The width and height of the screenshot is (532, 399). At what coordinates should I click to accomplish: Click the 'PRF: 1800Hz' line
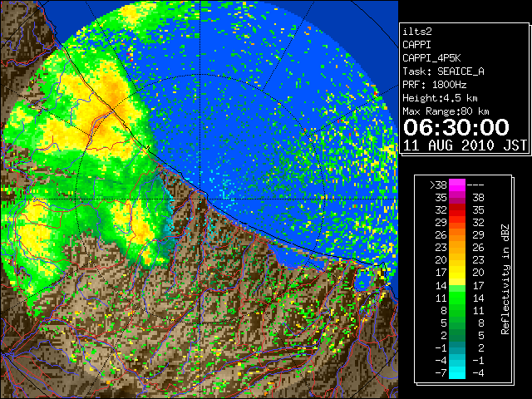pos(434,85)
